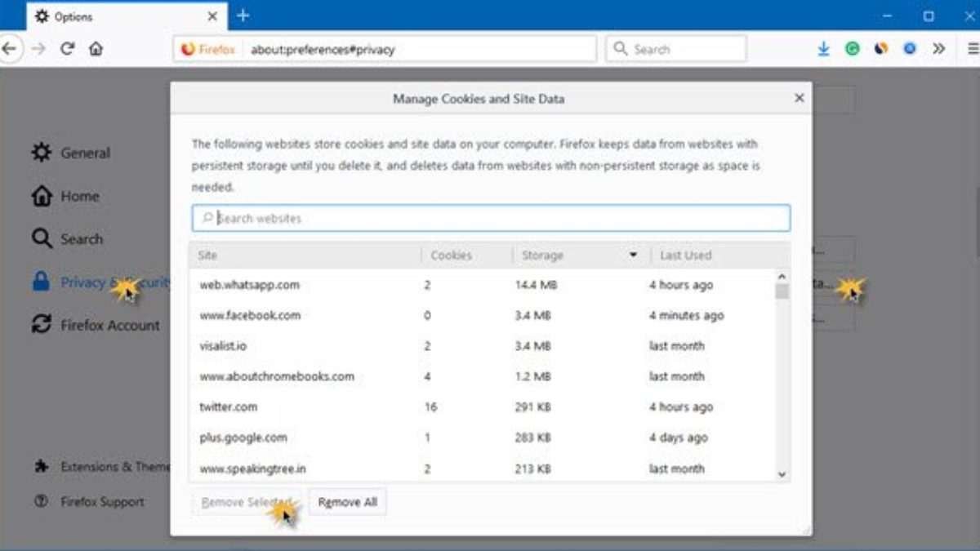This screenshot has width=980, height=551.
Task: Sort by Storage column header
Action: [581, 255]
